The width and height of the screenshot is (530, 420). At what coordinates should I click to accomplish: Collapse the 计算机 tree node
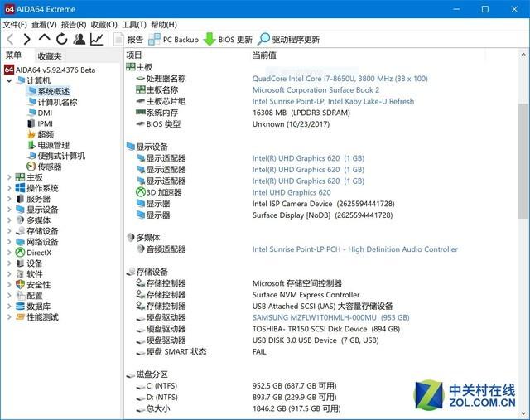[9, 80]
